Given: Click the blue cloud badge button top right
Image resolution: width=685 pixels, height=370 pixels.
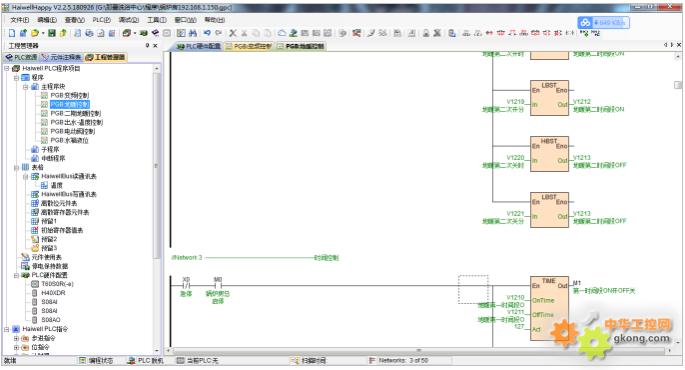Looking at the screenshot, I should click(603, 22).
